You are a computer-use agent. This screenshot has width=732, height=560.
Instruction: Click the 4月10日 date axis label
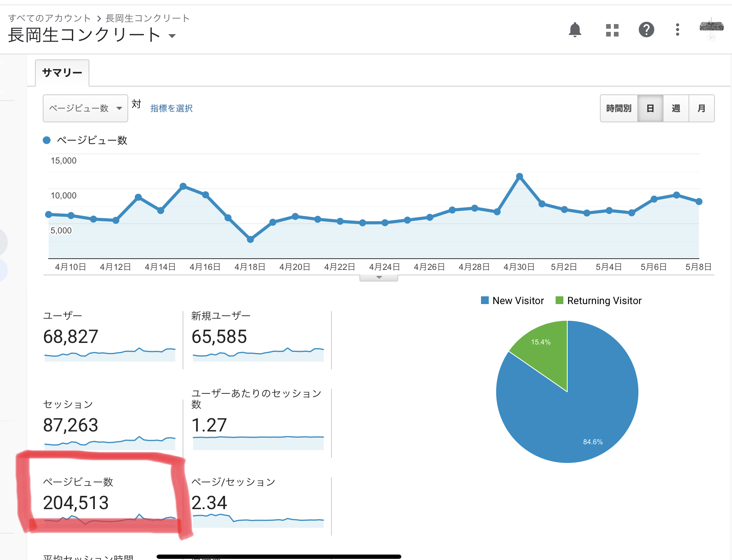point(70,267)
